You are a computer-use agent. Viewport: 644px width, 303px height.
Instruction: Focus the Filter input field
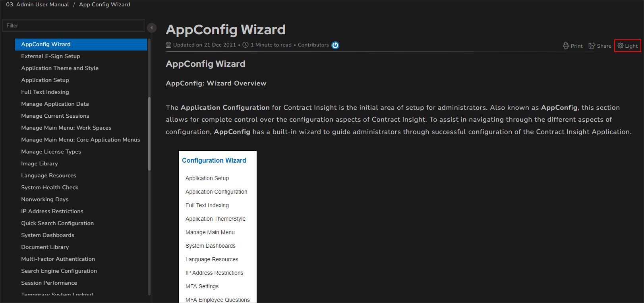point(73,25)
